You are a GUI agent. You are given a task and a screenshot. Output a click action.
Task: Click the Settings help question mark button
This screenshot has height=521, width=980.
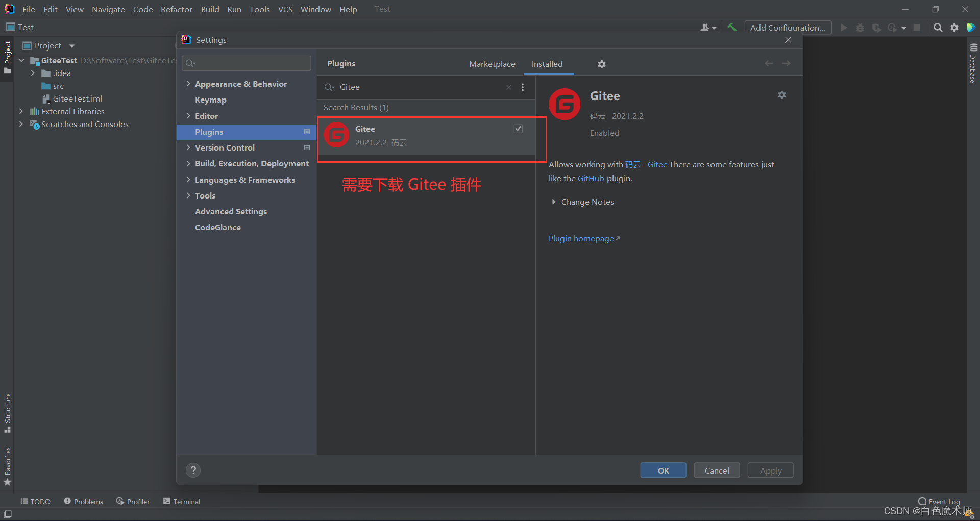(x=193, y=470)
